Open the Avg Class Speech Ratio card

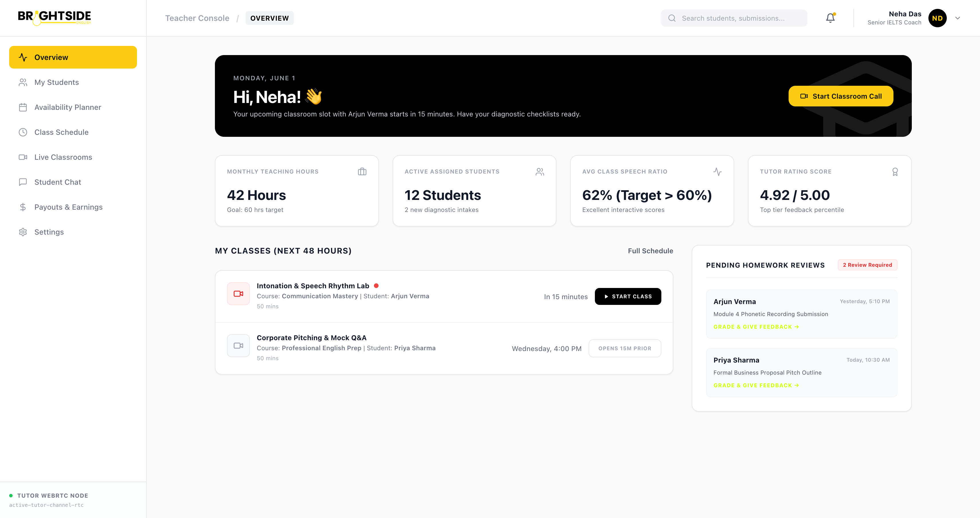click(652, 191)
